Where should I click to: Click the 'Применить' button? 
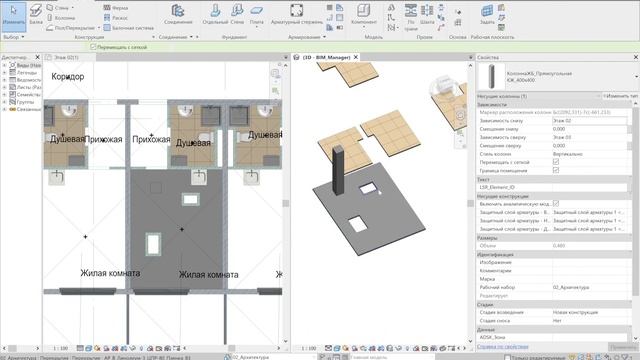click(x=623, y=347)
